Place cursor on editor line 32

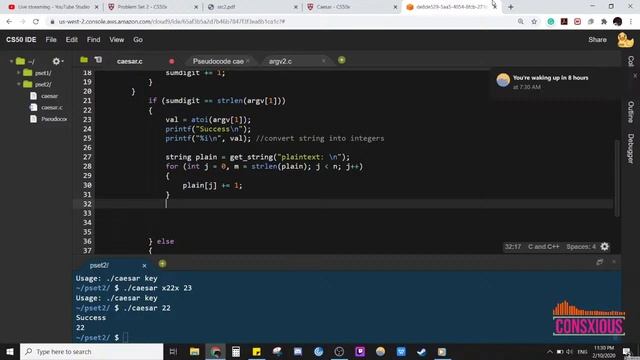353,204
